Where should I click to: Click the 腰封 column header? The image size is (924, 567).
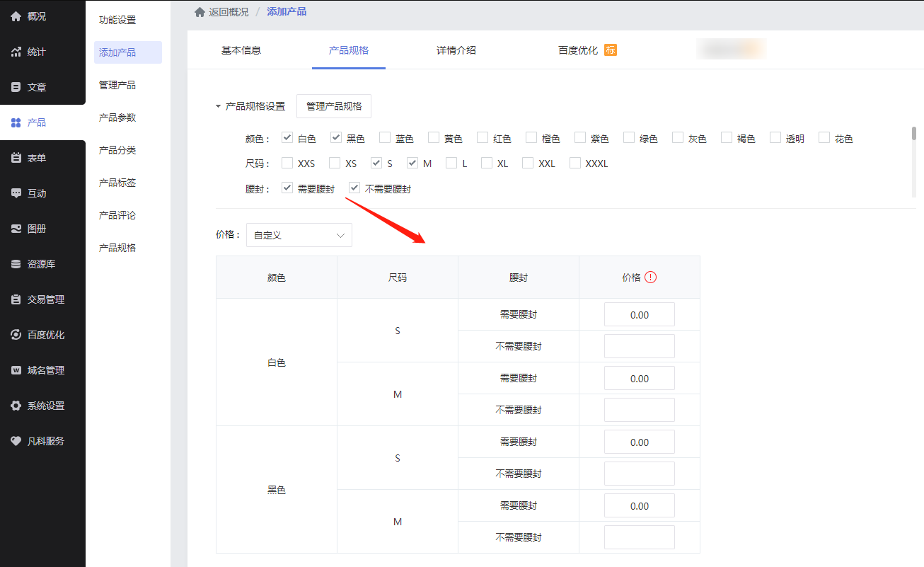click(519, 277)
